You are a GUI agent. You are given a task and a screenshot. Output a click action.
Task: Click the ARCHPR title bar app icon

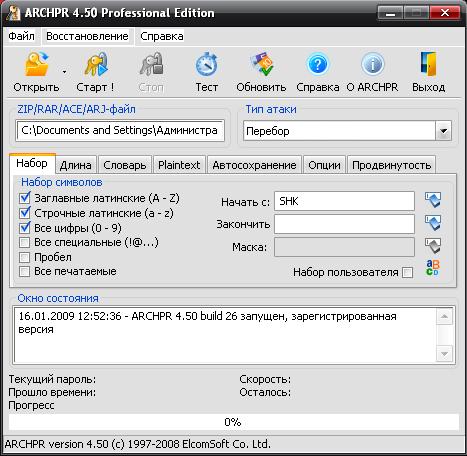[x=14, y=13]
